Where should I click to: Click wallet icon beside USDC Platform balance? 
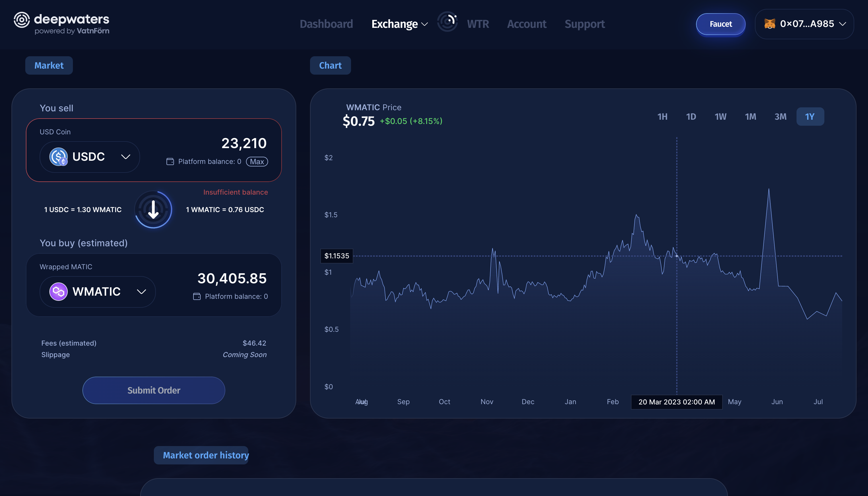[170, 162]
